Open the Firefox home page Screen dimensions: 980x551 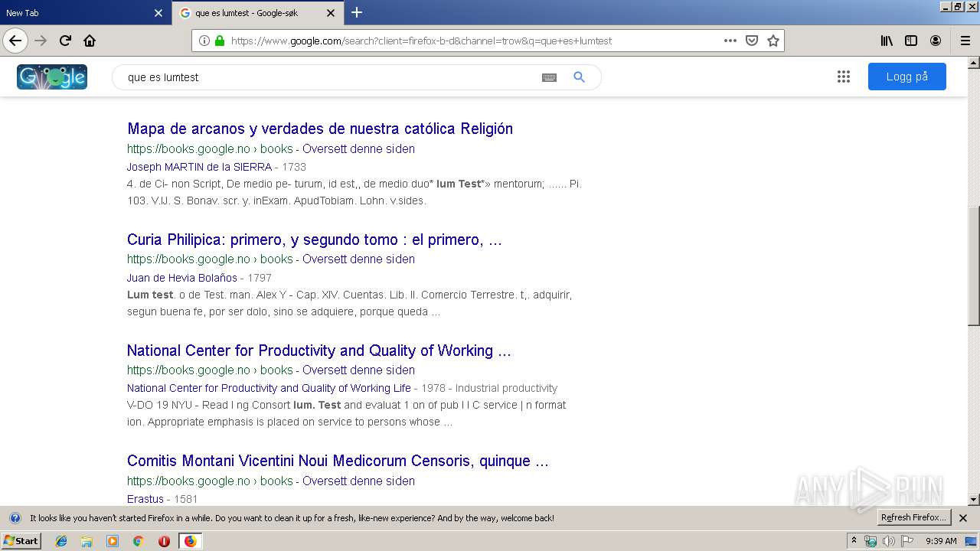90,41
